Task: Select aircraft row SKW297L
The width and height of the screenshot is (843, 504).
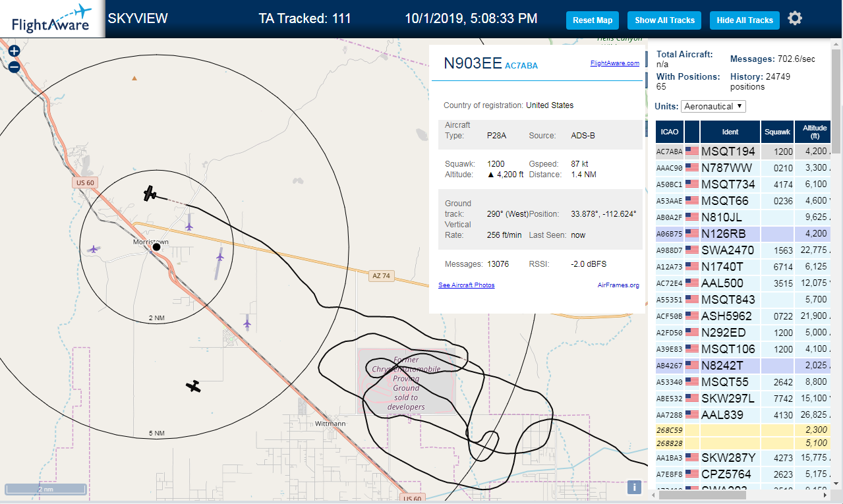Action: [743, 398]
